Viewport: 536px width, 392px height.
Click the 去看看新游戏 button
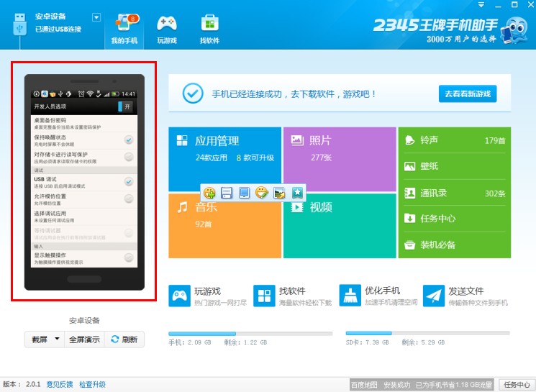[468, 94]
